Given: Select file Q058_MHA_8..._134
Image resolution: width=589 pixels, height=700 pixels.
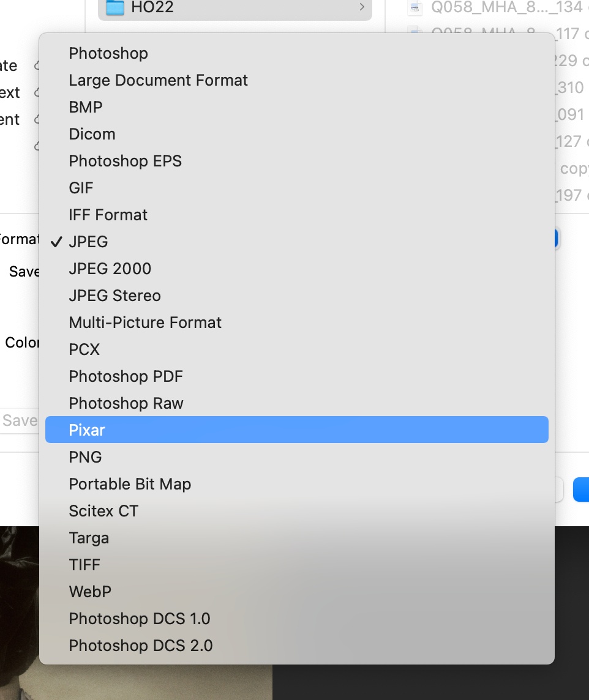Looking at the screenshot, I should 498,7.
